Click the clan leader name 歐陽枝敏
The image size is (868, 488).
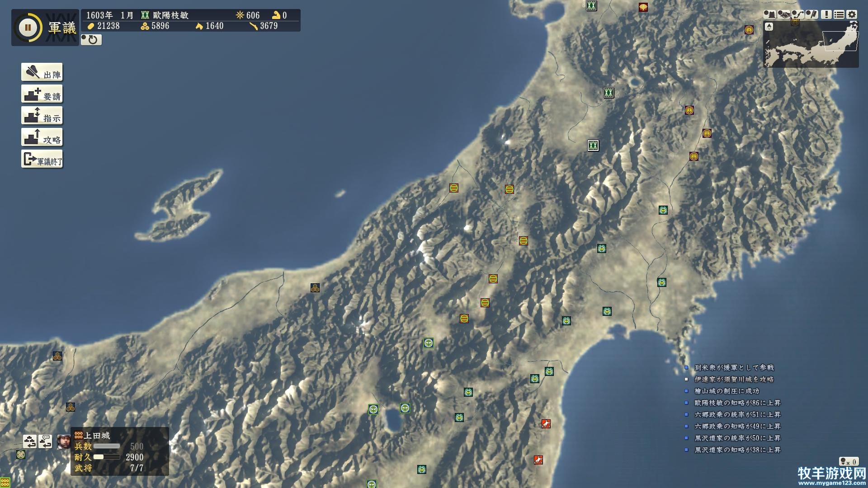click(171, 15)
